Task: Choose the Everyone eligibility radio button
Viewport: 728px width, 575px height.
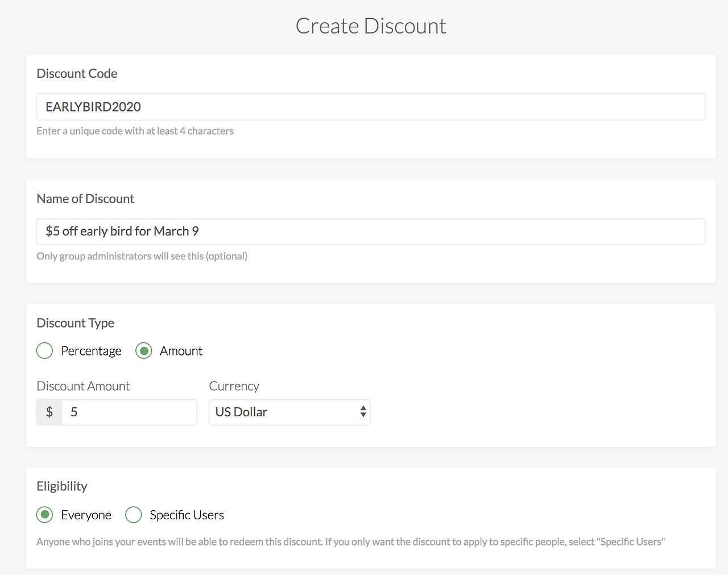Action: point(44,515)
